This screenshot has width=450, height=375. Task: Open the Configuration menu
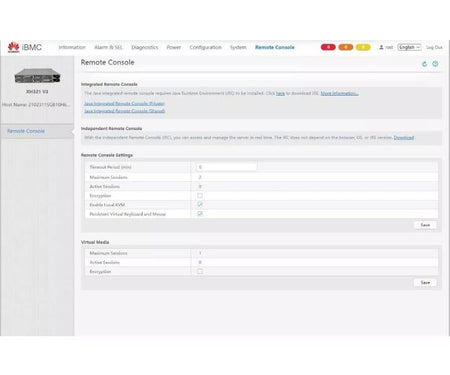(x=205, y=47)
